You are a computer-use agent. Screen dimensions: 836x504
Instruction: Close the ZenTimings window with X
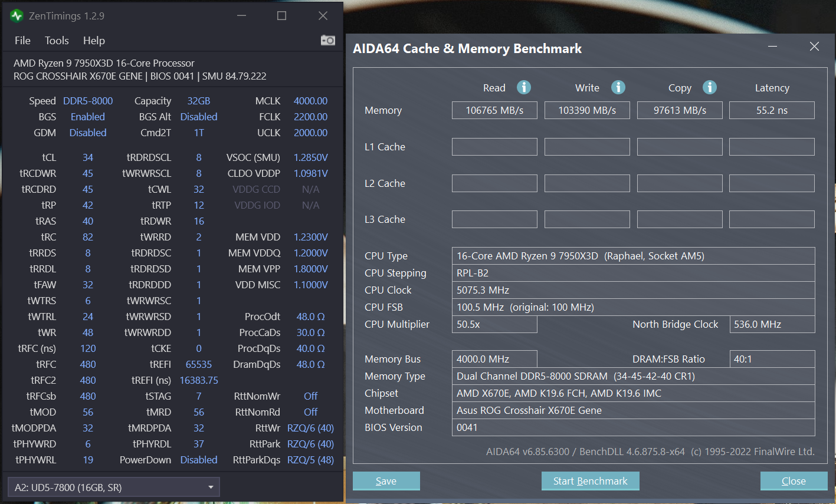[323, 16]
